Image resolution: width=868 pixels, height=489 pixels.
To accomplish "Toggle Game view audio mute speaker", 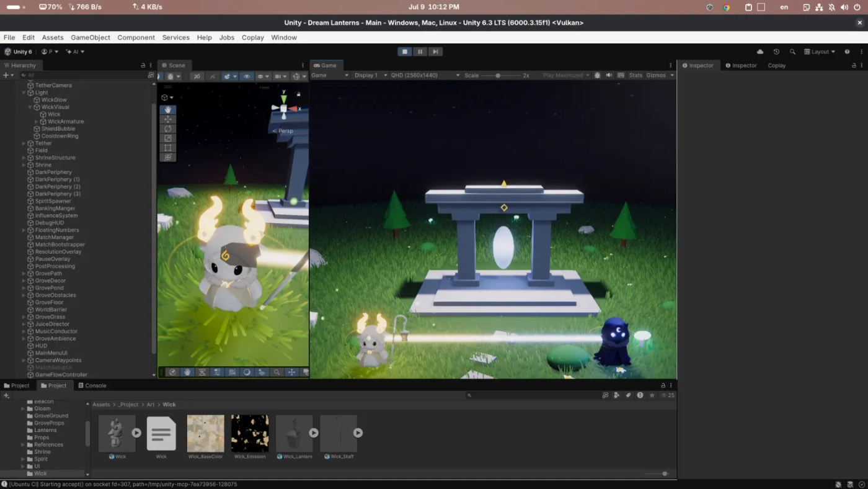I will click(609, 75).
